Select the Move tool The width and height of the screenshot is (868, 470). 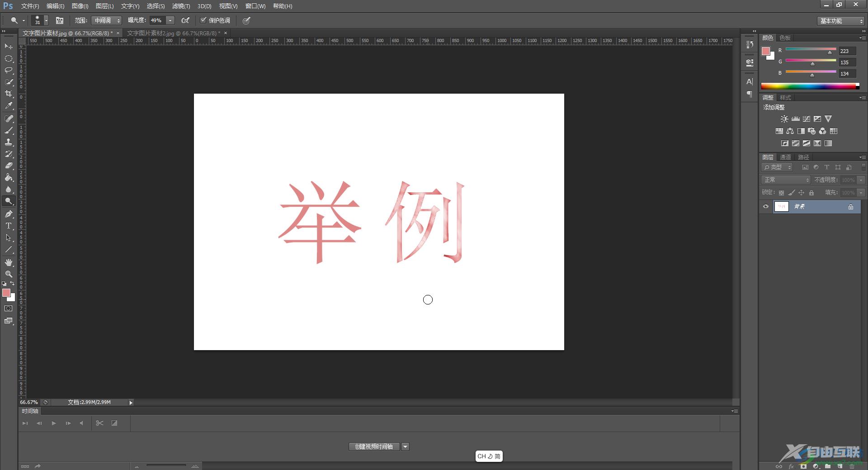[x=9, y=47]
